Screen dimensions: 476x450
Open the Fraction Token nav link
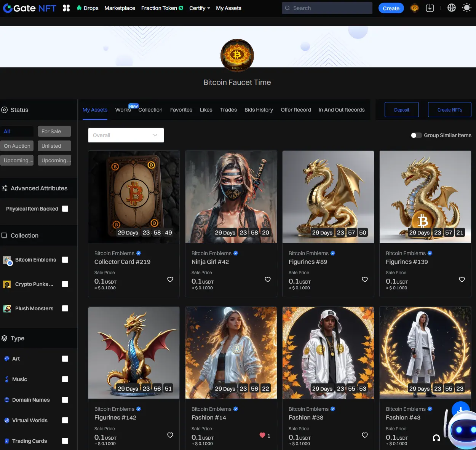(x=162, y=8)
